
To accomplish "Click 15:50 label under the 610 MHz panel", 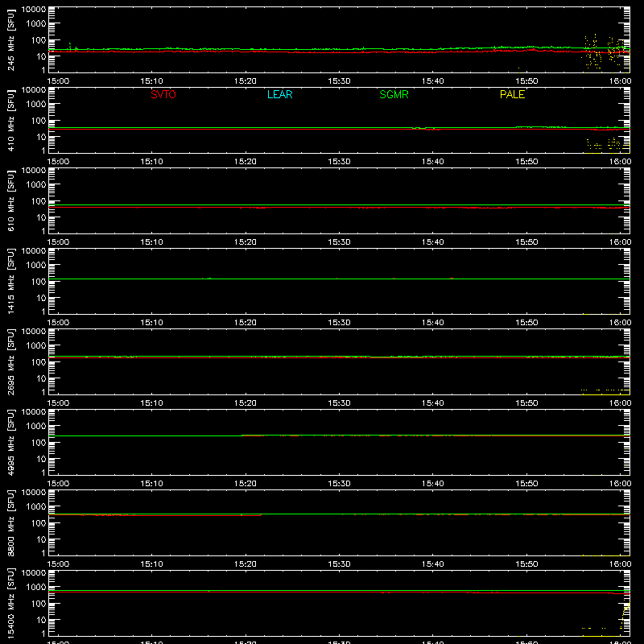I will (526, 242).
